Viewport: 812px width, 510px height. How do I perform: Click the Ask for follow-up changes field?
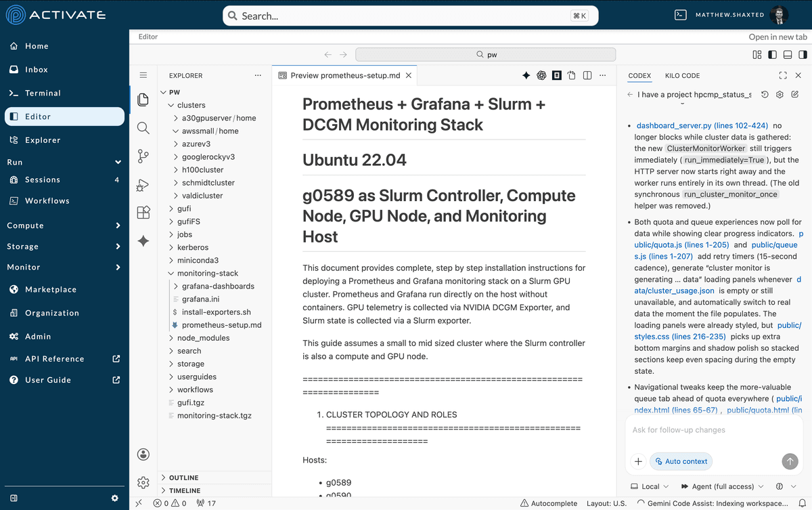(x=710, y=430)
